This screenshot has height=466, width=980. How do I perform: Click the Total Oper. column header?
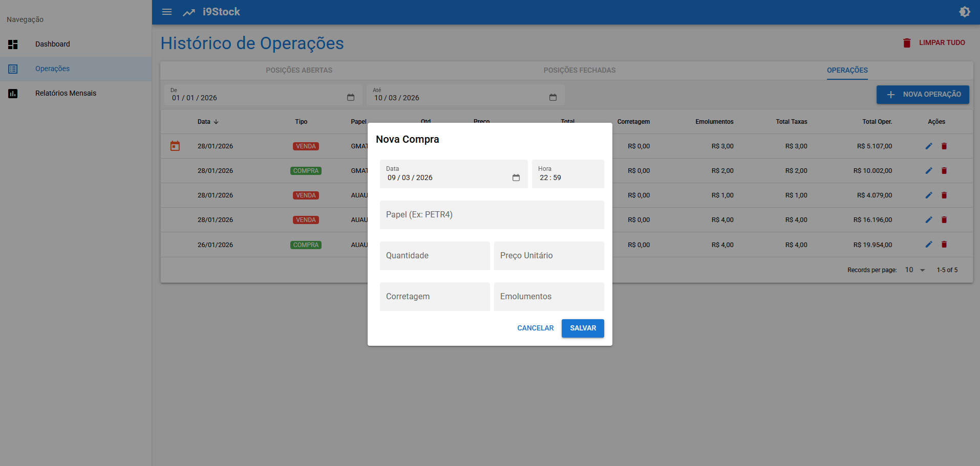click(877, 122)
